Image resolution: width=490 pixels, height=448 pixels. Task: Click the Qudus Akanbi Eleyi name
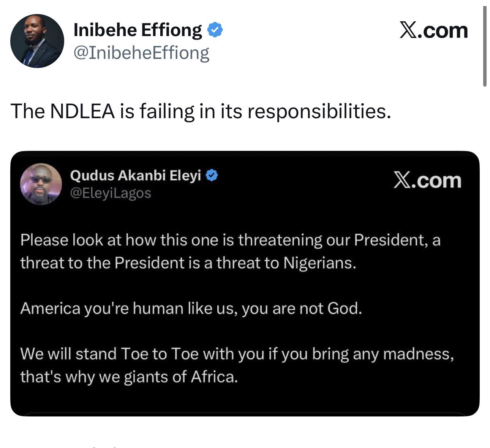136,176
